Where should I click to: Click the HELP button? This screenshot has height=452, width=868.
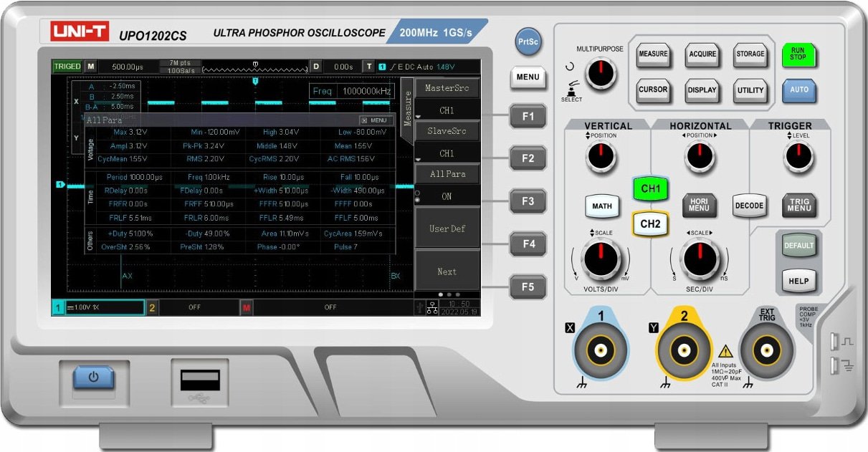coord(798,281)
